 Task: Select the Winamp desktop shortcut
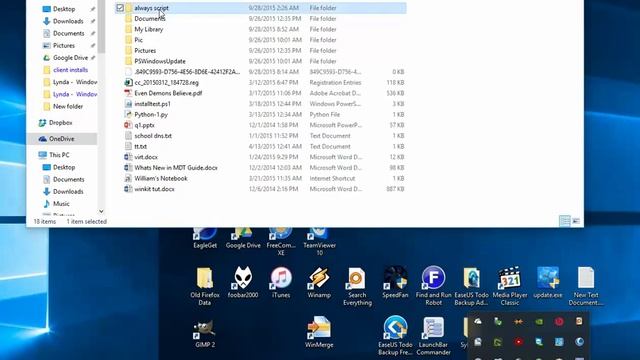click(319, 282)
